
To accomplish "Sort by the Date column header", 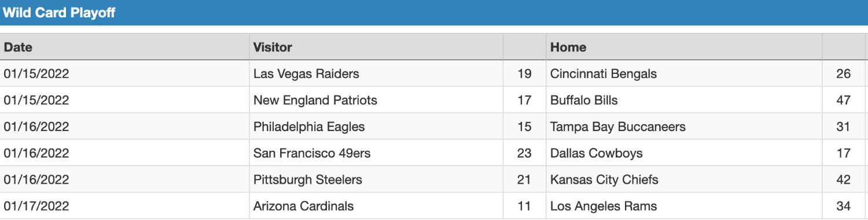I will pos(18,47).
